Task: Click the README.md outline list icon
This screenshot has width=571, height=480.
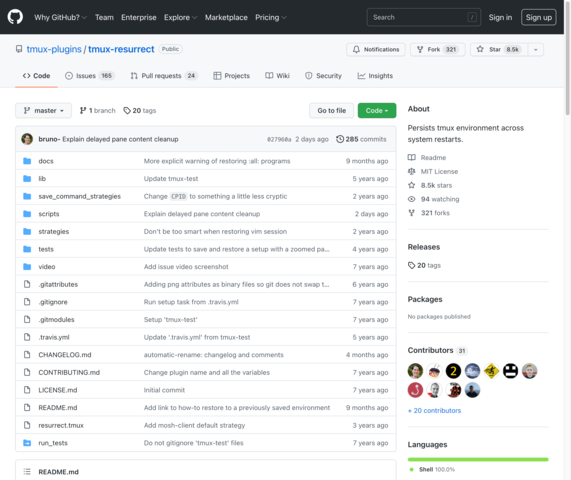Action: click(27, 472)
